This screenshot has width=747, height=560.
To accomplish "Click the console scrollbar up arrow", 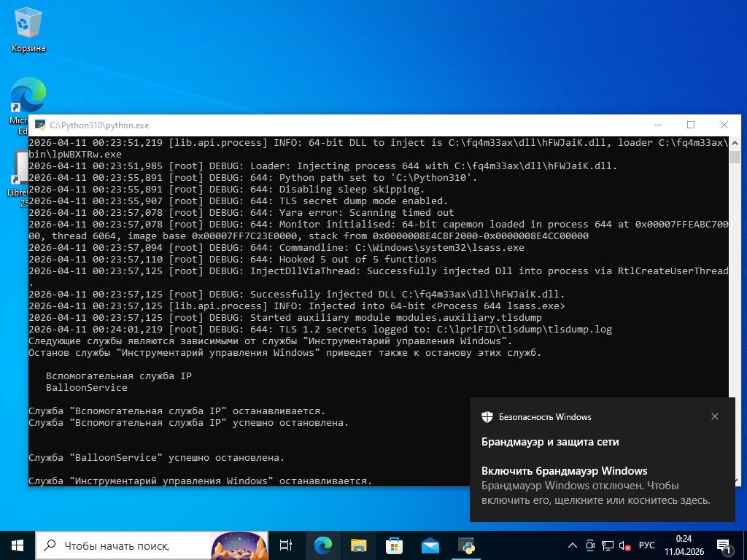I will (734, 143).
